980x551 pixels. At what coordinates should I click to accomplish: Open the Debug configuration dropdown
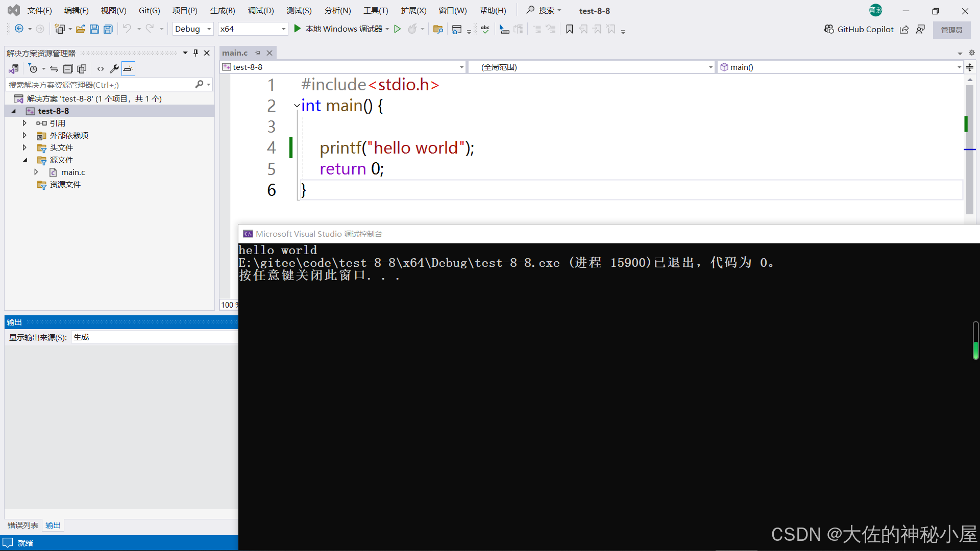(193, 29)
